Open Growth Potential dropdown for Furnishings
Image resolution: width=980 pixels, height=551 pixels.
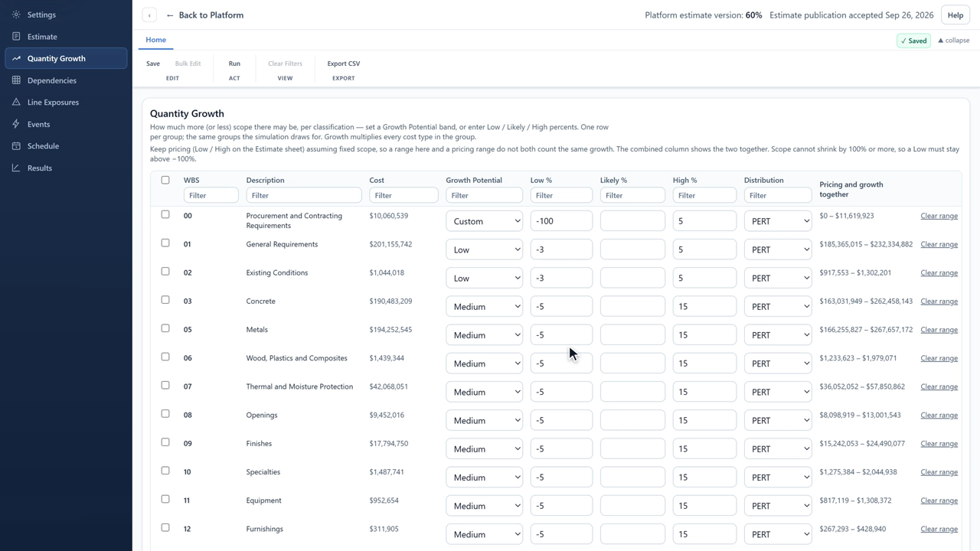click(484, 534)
